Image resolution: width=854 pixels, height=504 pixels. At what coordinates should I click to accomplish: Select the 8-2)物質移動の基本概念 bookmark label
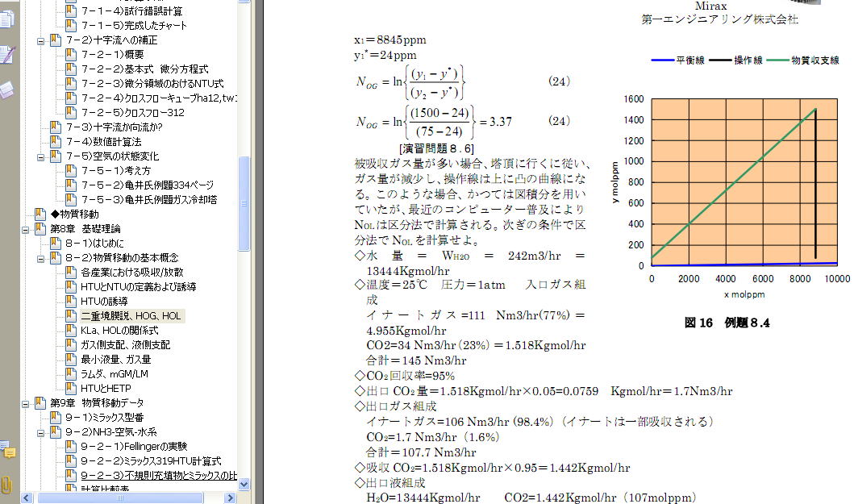(122, 258)
